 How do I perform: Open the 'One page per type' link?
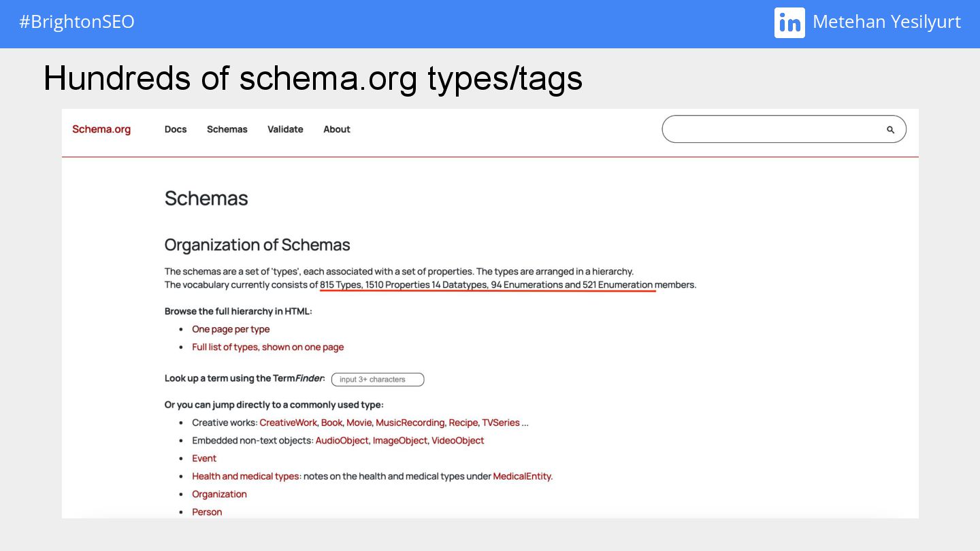231,329
